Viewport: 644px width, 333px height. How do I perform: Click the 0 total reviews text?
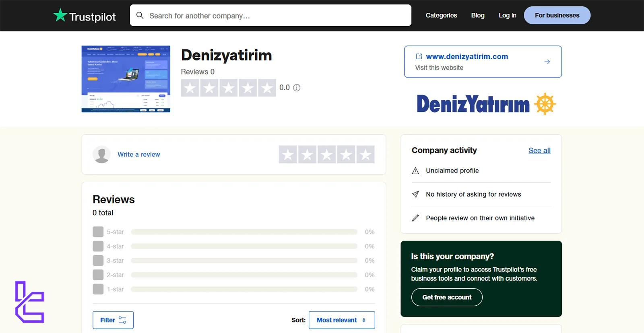click(x=103, y=213)
